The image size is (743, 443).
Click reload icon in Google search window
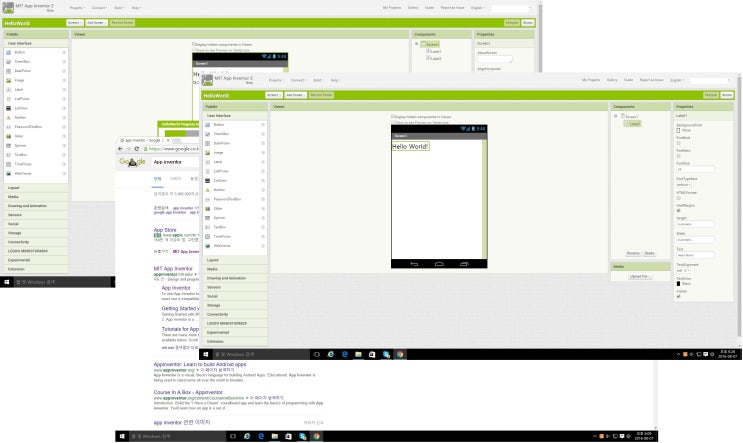coord(137,149)
